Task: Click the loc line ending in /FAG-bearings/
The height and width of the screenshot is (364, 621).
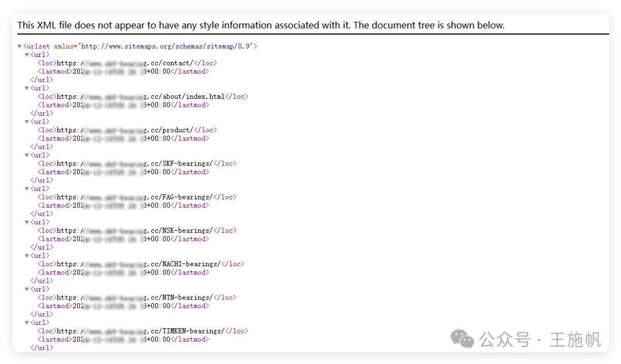Action: pyautogui.click(x=137, y=197)
